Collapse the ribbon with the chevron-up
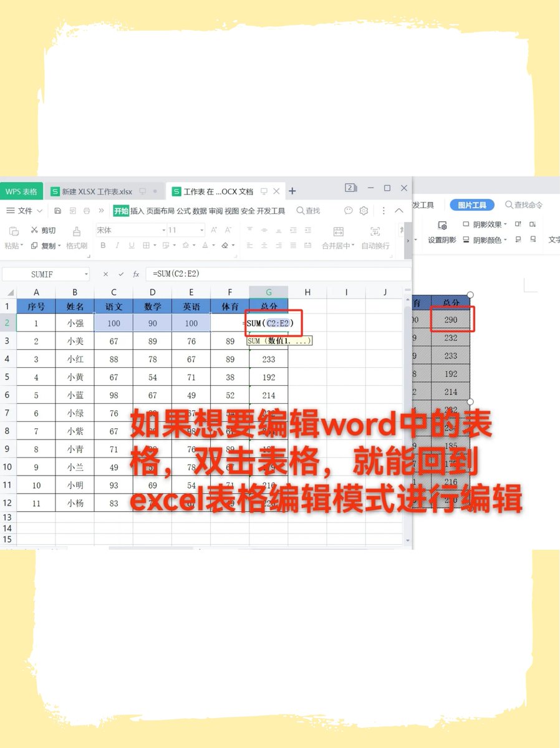The height and width of the screenshot is (748, 560). coord(399,211)
